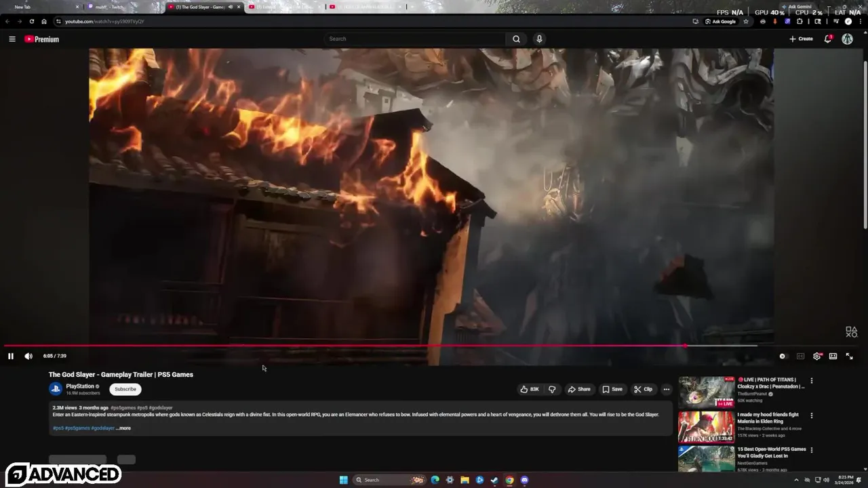Subscribe to PlayStation channel

coord(125,389)
